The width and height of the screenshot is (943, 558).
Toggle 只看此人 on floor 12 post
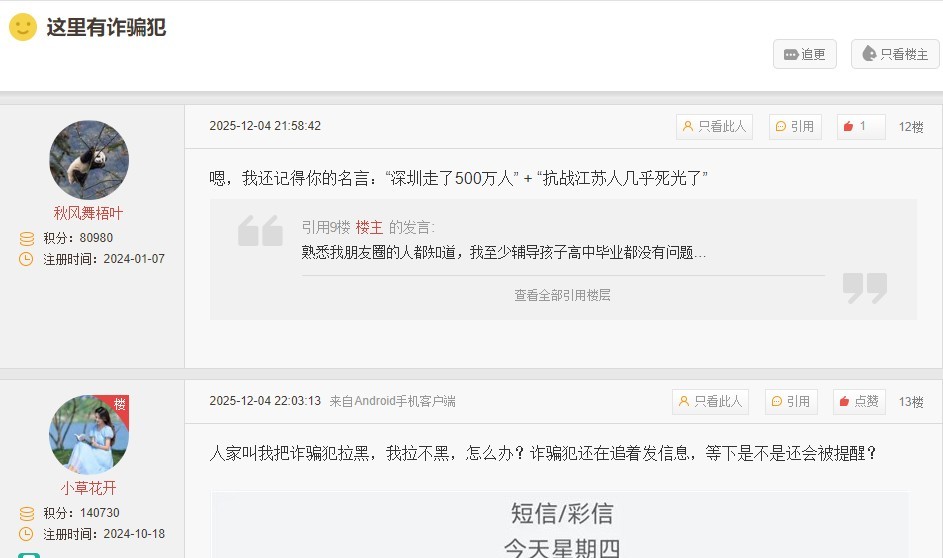pyautogui.click(x=713, y=126)
